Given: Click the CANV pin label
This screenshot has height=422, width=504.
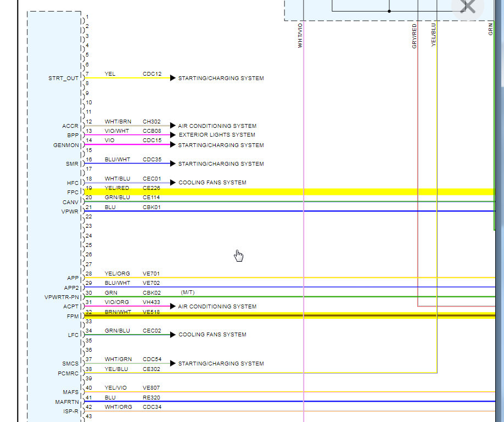Looking at the screenshot, I should pos(70,202).
